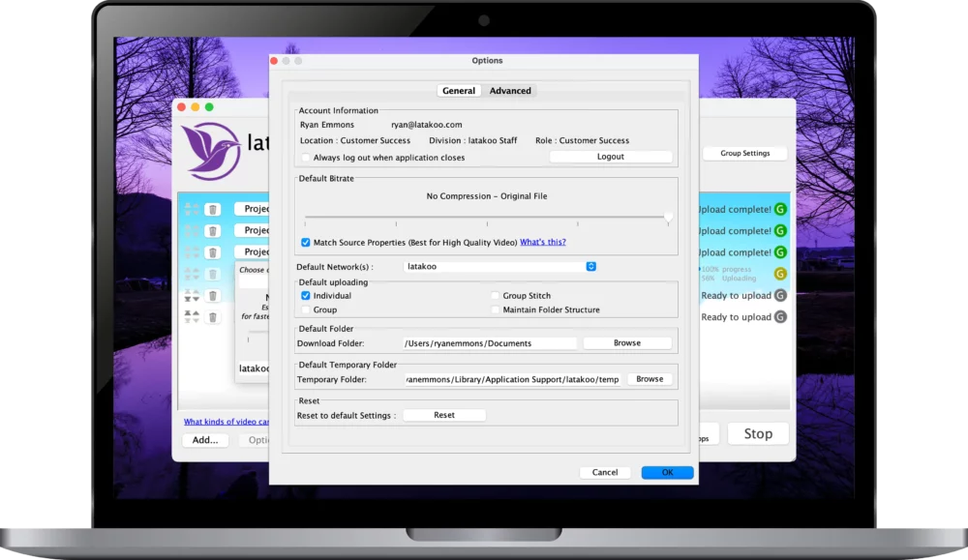Viewport: 968px width, 560px height.
Task: Click the gray G icon on the last Ready to upload row
Action: 780,317
